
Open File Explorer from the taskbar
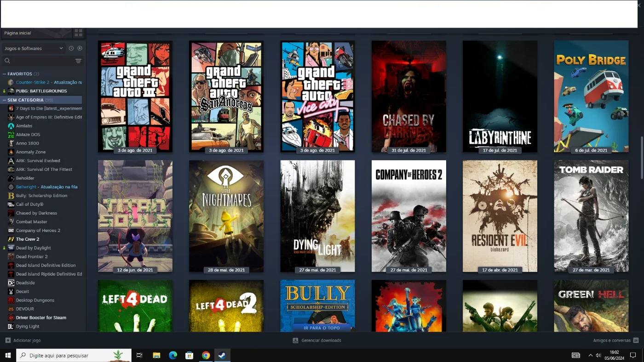pos(156,355)
